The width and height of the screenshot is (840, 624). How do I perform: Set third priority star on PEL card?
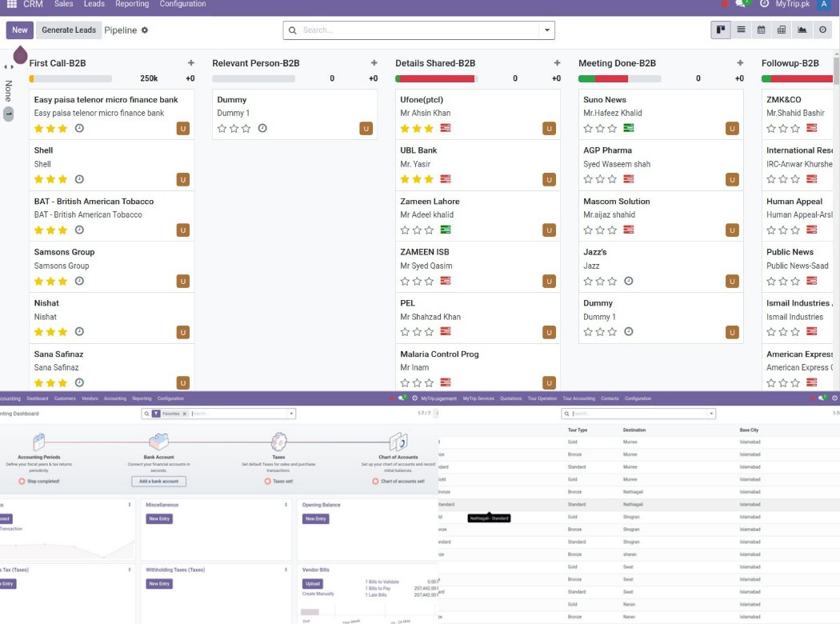429,332
